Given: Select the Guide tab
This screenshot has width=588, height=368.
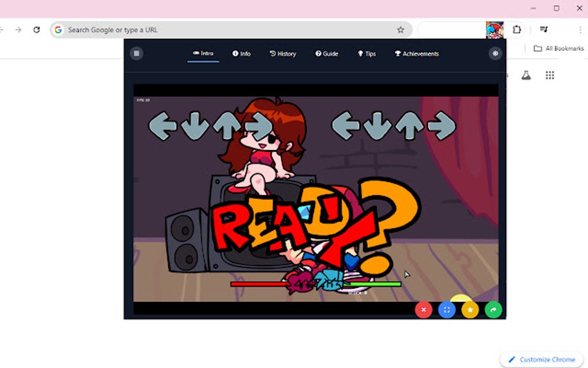Looking at the screenshot, I should tap(327, 53).
